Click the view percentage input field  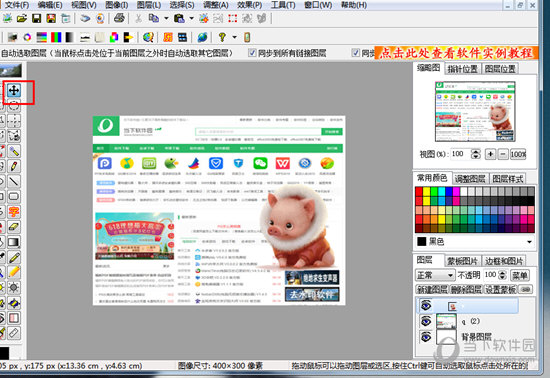pos(461,154)
